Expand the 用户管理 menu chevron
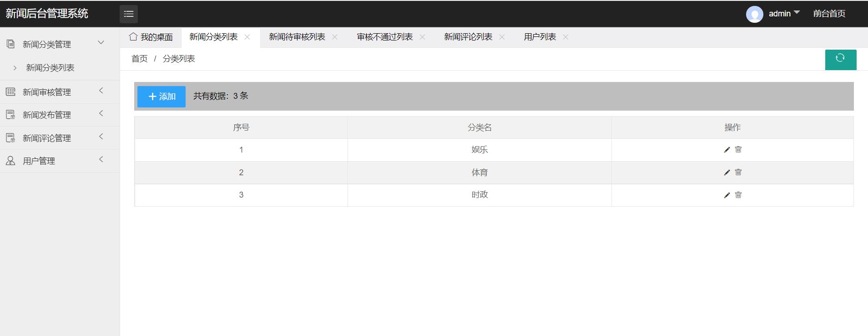868x336 pixels. [x=101, y=159]
